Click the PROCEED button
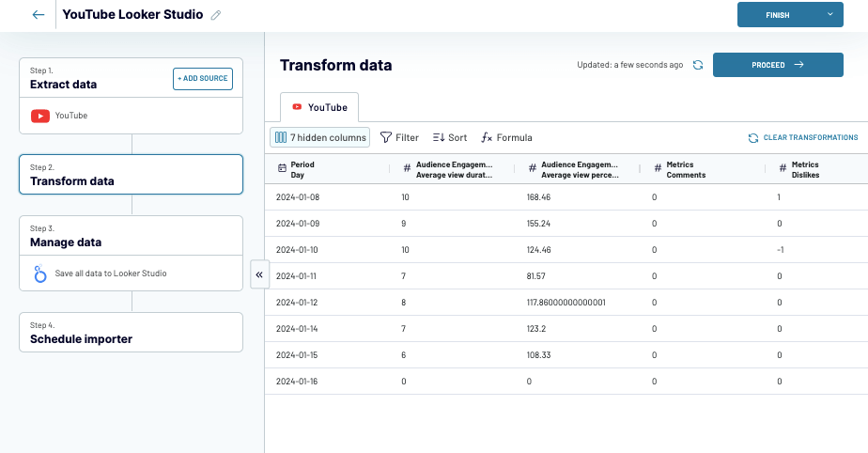 pyautogui.click(x=778, y=65)
